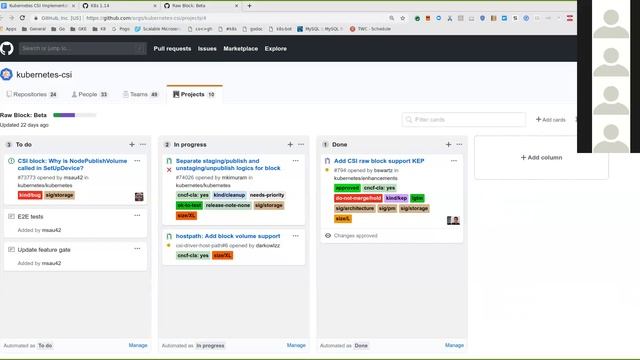Click the Add column button
This screenshot has height=360, width=640.
541,158
